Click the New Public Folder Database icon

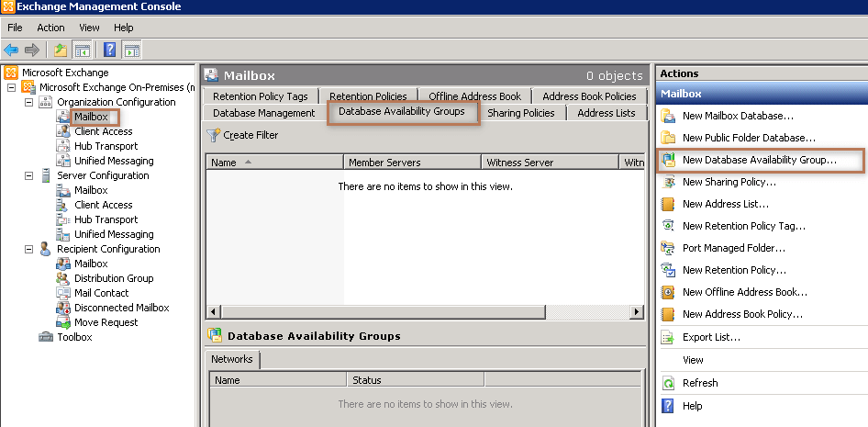coord(667,138)
